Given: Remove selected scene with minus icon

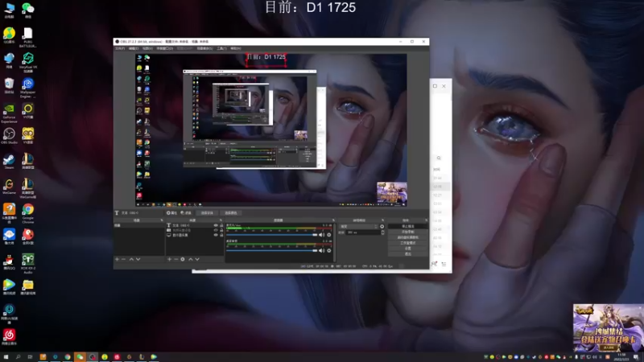Looking at the screenshot, I should [x=124, y=259].
